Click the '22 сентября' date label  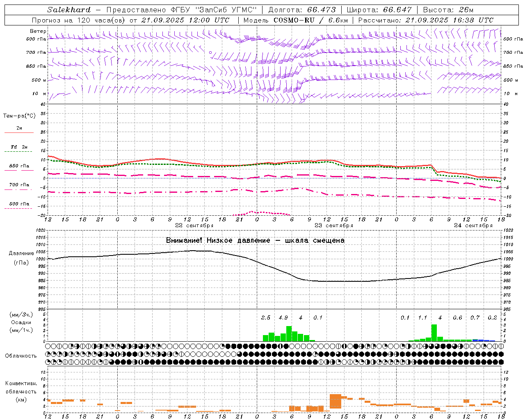(x=194, y=226)
